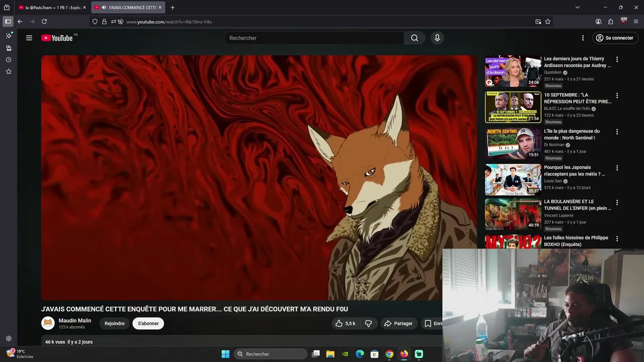Viewport: 644px width, 362px height.
Task: Open the Dr Nozman channel link
Action: (x=554, y=145)
